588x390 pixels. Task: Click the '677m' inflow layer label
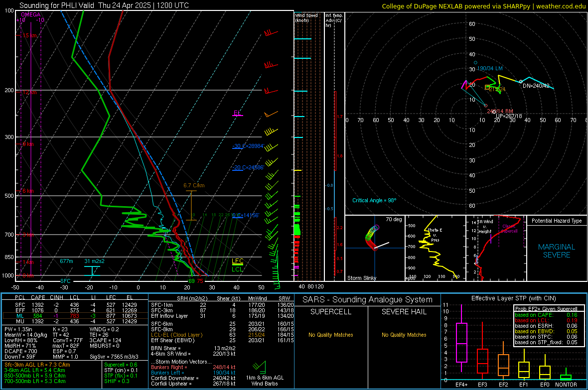click(66, 261)
